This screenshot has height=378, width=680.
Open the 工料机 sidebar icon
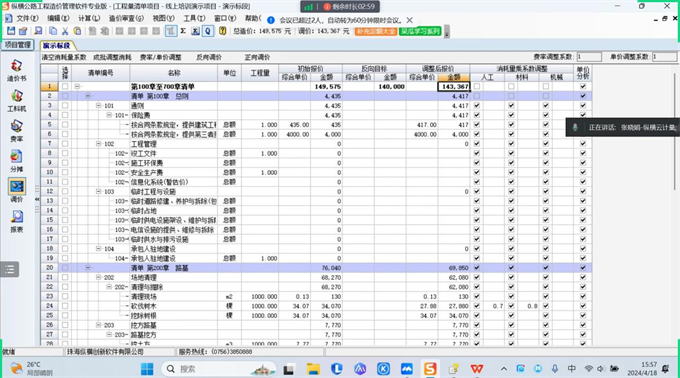point(16,100)
